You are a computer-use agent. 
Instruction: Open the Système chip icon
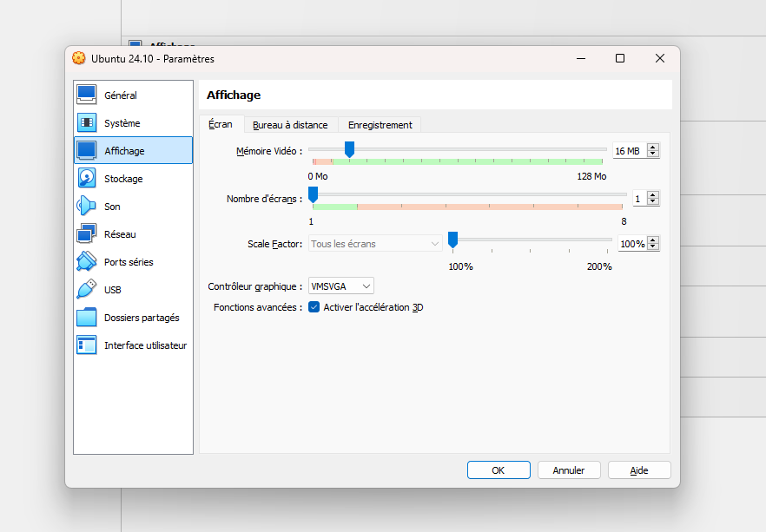(x=87, y=122)
